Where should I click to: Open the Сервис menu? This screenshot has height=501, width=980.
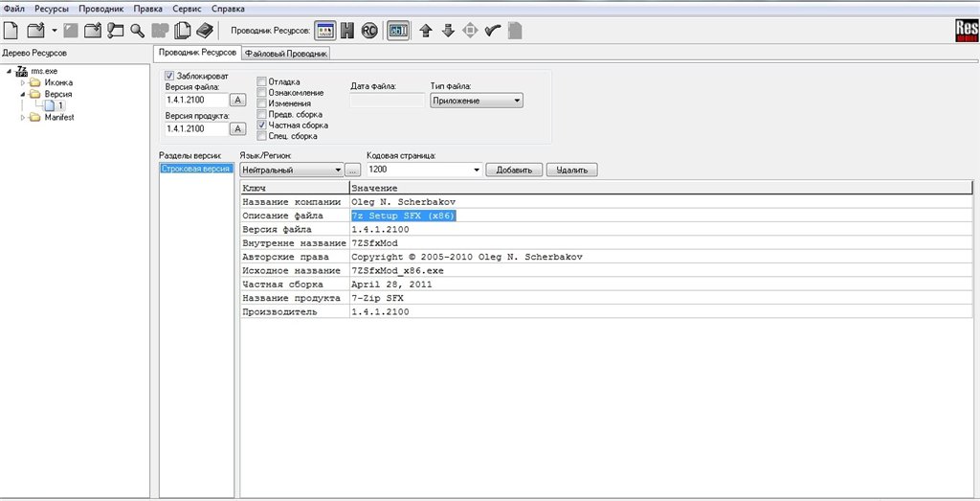188,9
